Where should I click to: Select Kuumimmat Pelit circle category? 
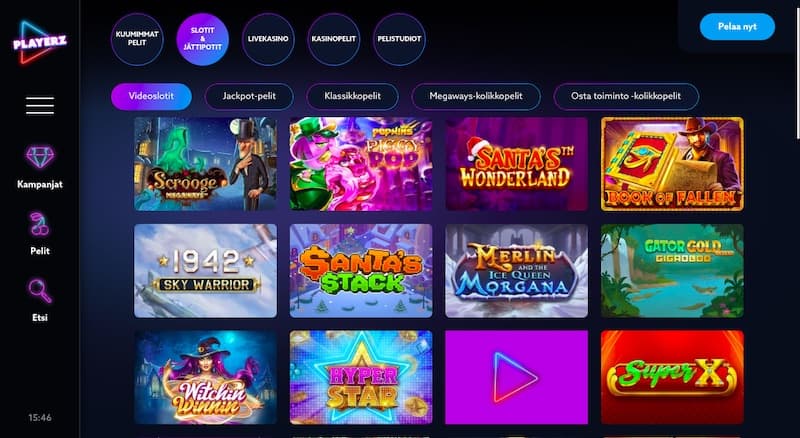137,39
